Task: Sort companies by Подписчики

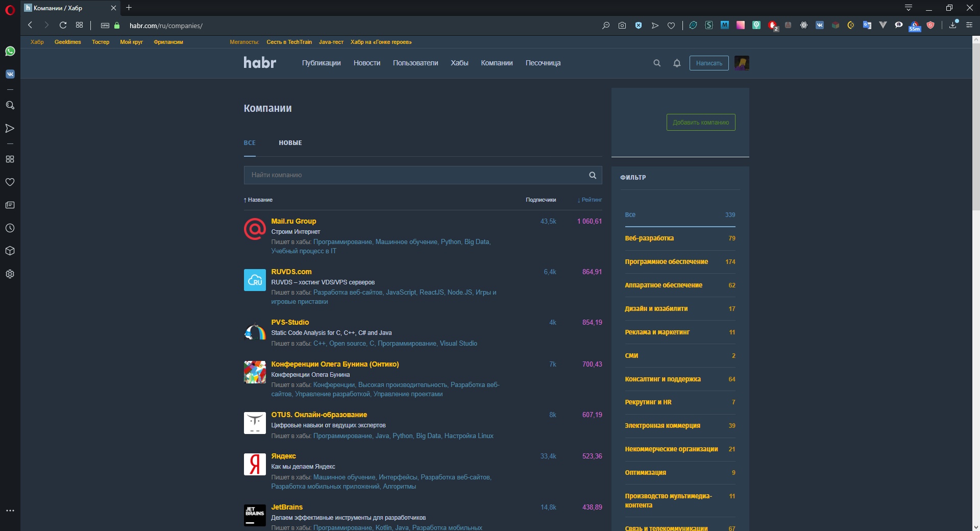Action: (541, 200)
